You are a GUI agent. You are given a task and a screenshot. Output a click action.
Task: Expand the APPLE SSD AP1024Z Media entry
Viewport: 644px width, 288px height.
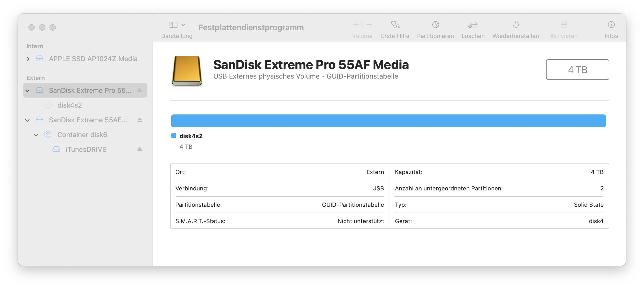(28, 59)
